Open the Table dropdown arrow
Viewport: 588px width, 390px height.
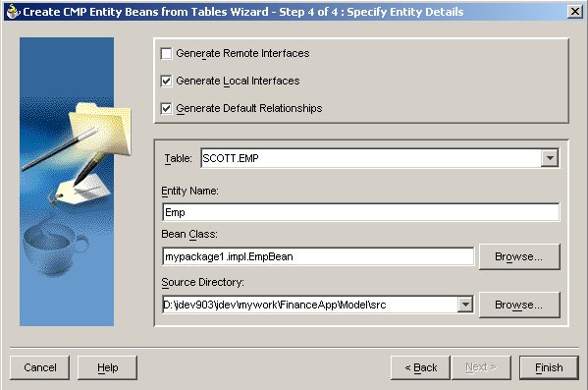click(550, 158)
